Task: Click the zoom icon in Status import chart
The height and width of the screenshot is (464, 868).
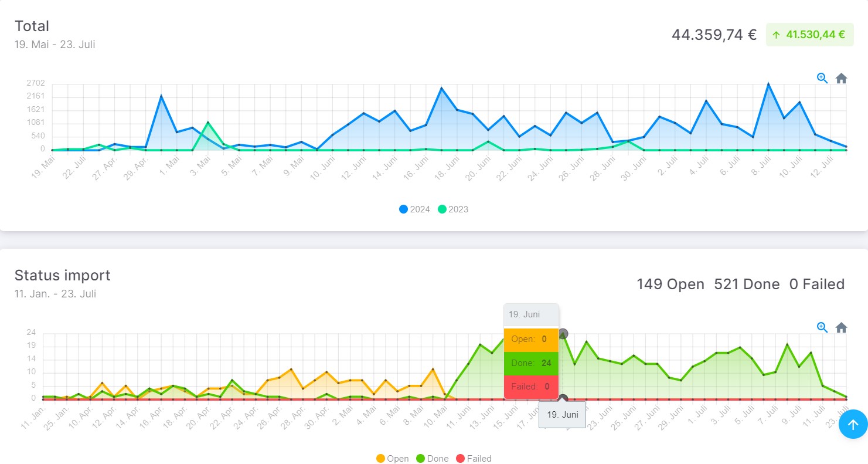Action: pos(822,327)
